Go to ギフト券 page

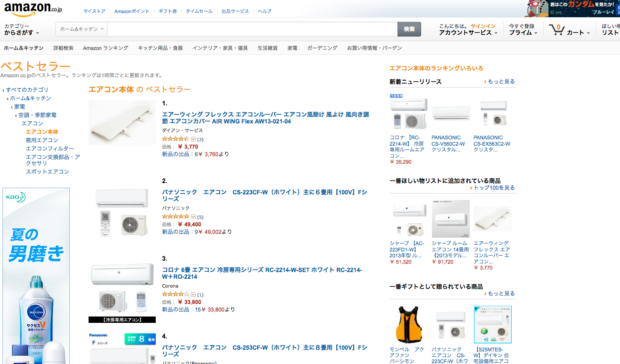[167, 11]
